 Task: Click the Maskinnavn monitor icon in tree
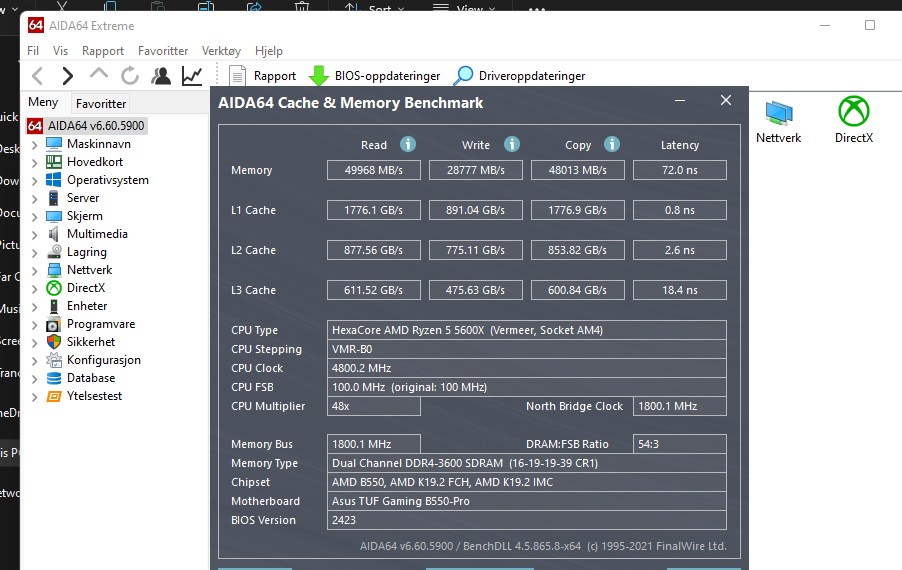click(53, 144)
